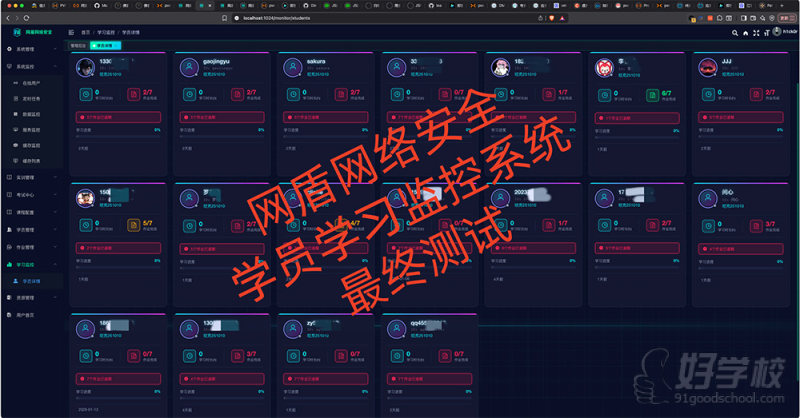Click the orange homework icon showing 5/7
The height and width of the screenshot is (418, 800).
pos(133,225)
